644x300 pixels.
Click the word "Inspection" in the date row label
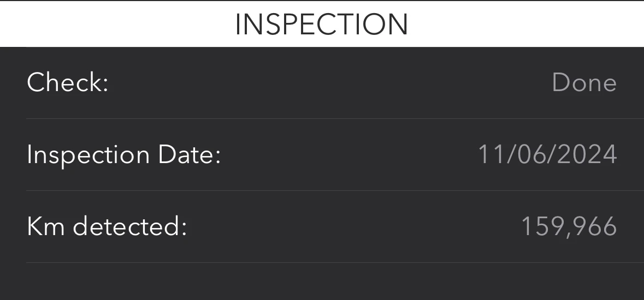point(88,155)
